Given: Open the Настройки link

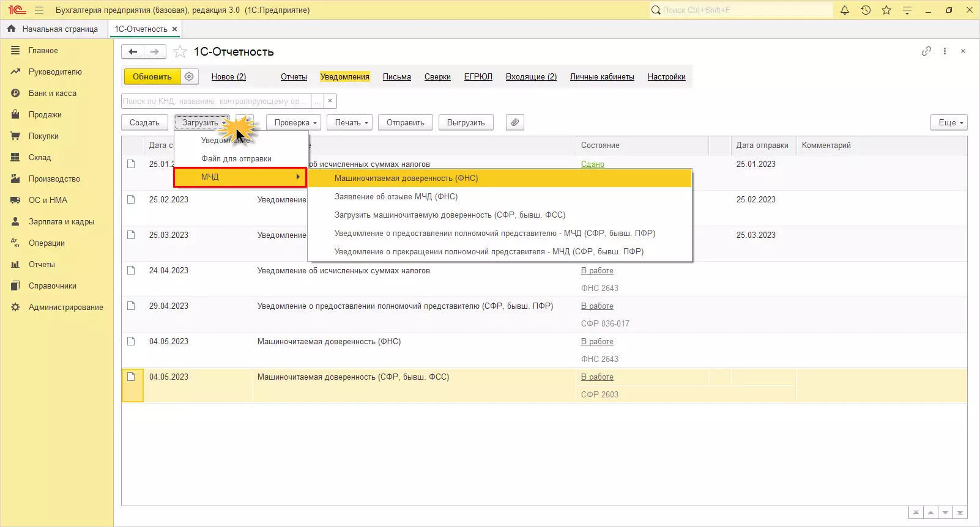Looking at the screenshot, I should (667, 77).
